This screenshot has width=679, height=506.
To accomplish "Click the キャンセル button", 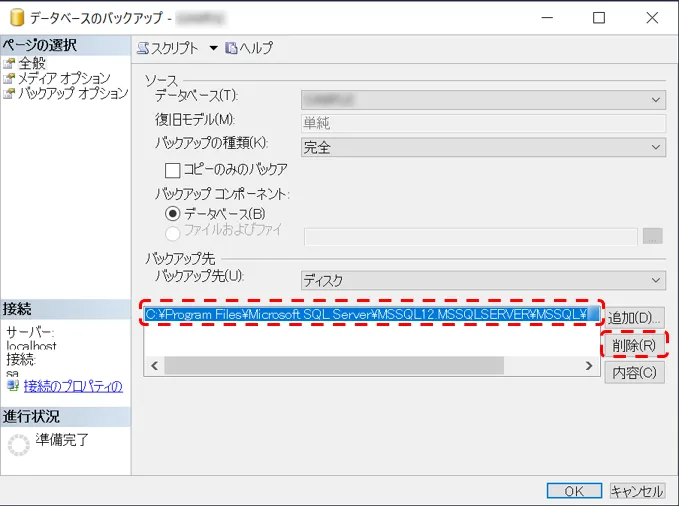I will 637,491.
